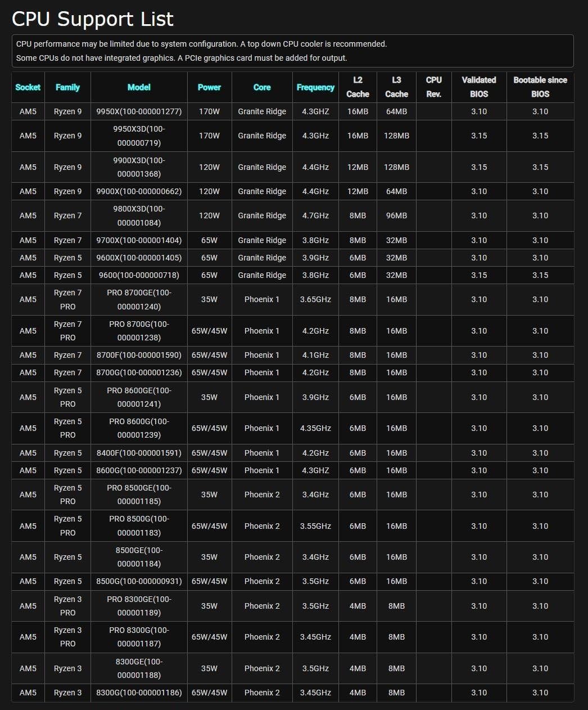Click the 9800X3D model cell
This screenshot has height=710, width=588.
coord(139,215)
